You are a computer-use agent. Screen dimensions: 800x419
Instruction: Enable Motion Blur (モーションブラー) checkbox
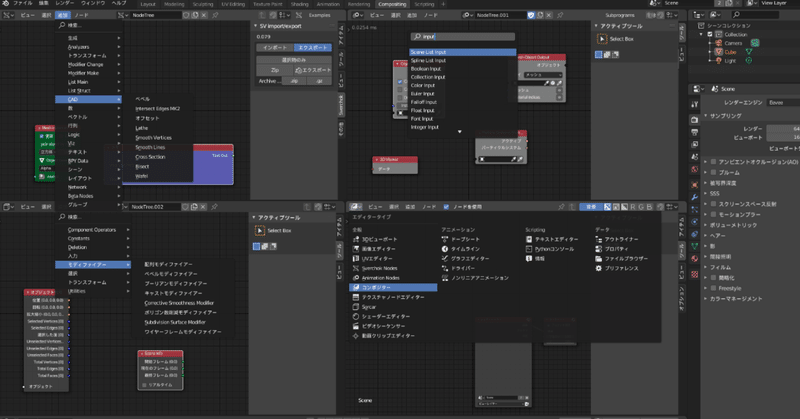point(714,214)
